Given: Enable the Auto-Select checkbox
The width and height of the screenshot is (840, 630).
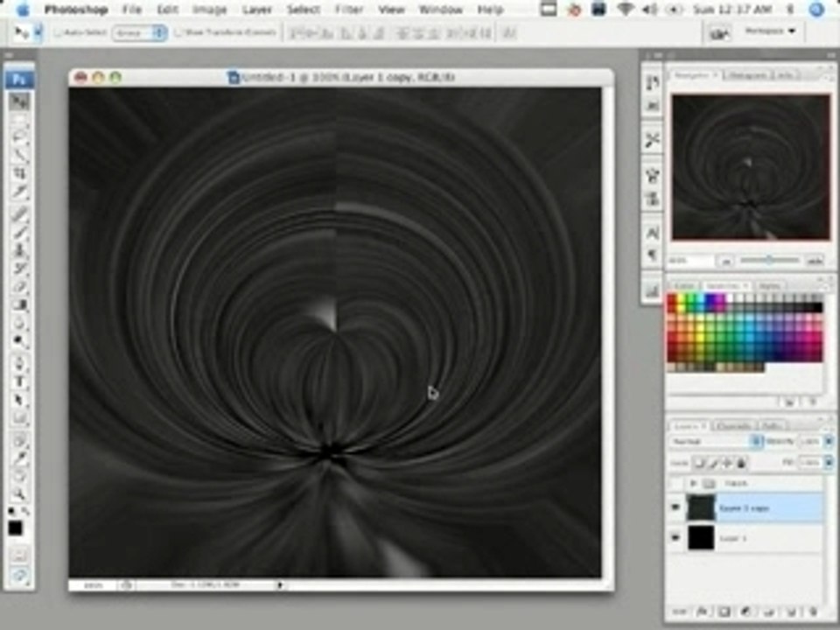Looking at the screenshot, I should (x=58, y=33).
